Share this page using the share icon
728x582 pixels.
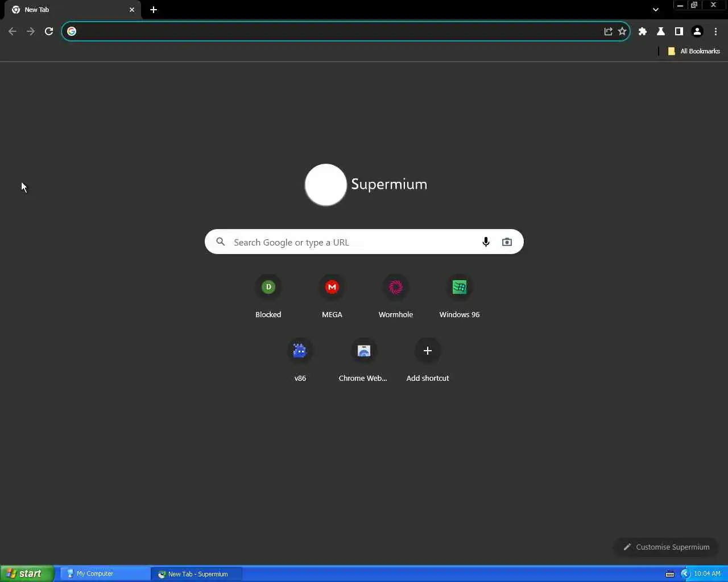608,31
